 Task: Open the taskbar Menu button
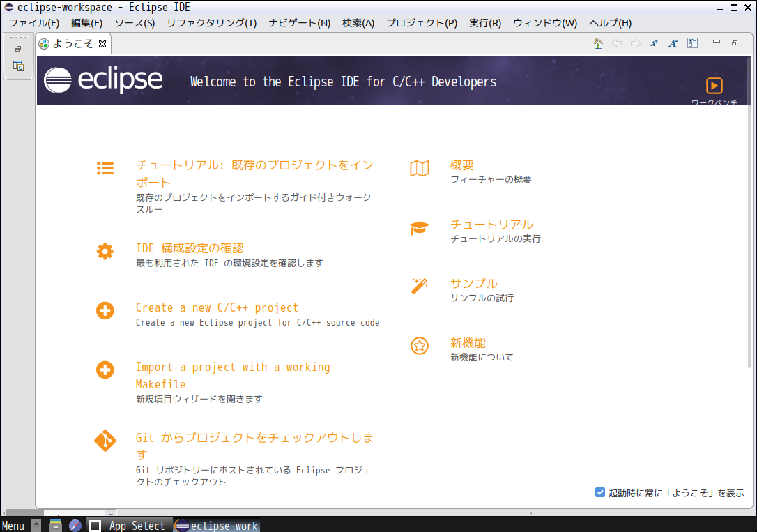click(x=13, y=525)
